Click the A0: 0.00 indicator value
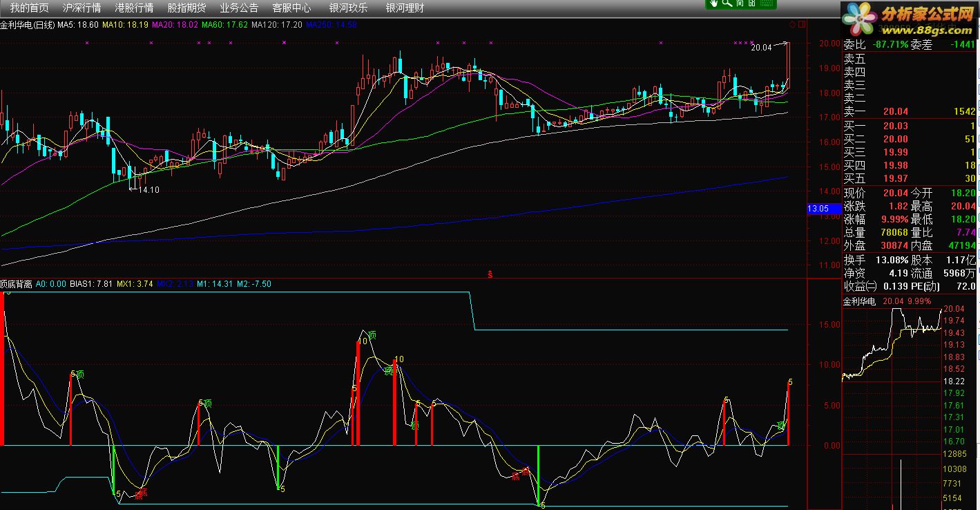980x510 pixels. [51, 284]
